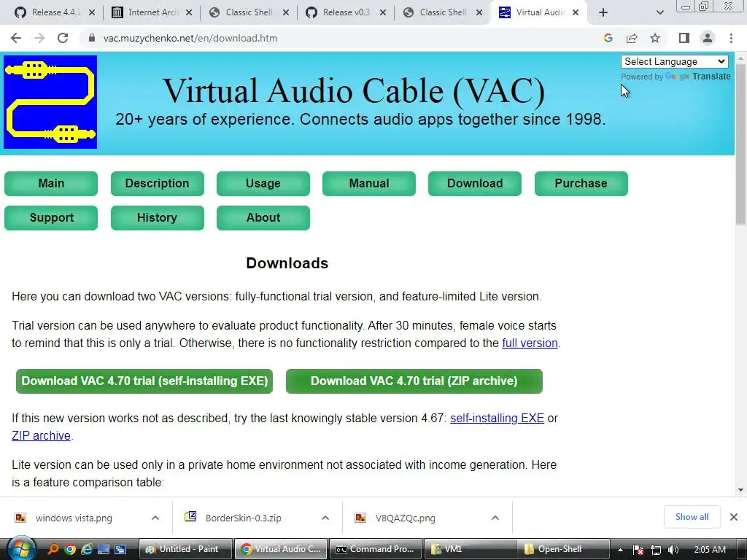Open the History page
Screen dimensions: 747x560
158,217
